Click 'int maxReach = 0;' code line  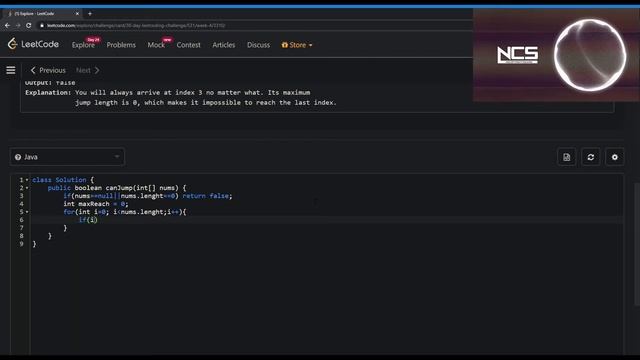[96, 204]
